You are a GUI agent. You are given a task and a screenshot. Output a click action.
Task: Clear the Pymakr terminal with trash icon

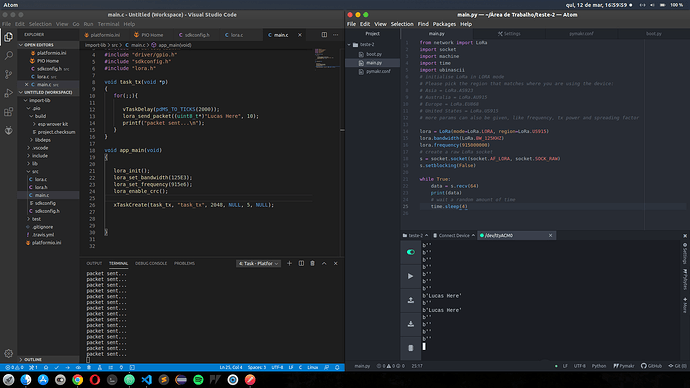tap(411, 348)
